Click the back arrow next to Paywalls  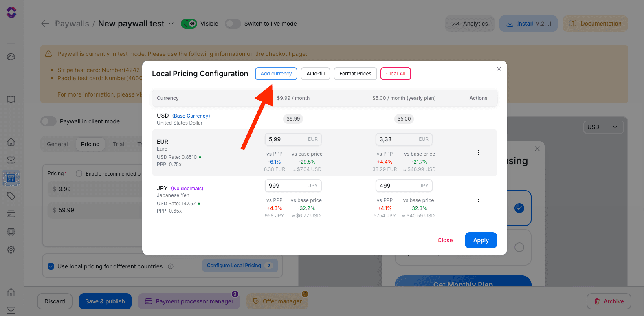click(45, 24)
